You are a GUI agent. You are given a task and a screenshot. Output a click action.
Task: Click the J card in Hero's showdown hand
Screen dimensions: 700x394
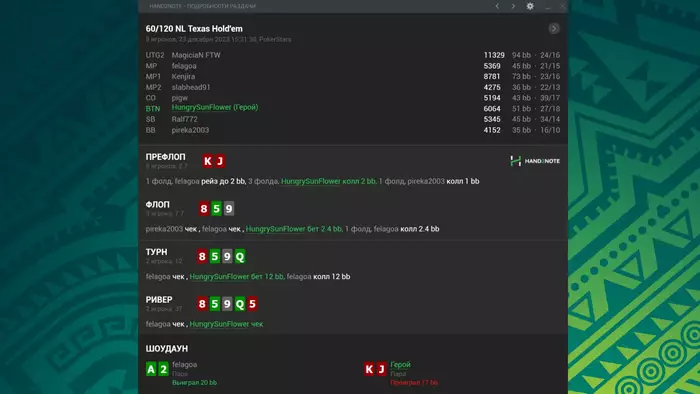[381, 369]
